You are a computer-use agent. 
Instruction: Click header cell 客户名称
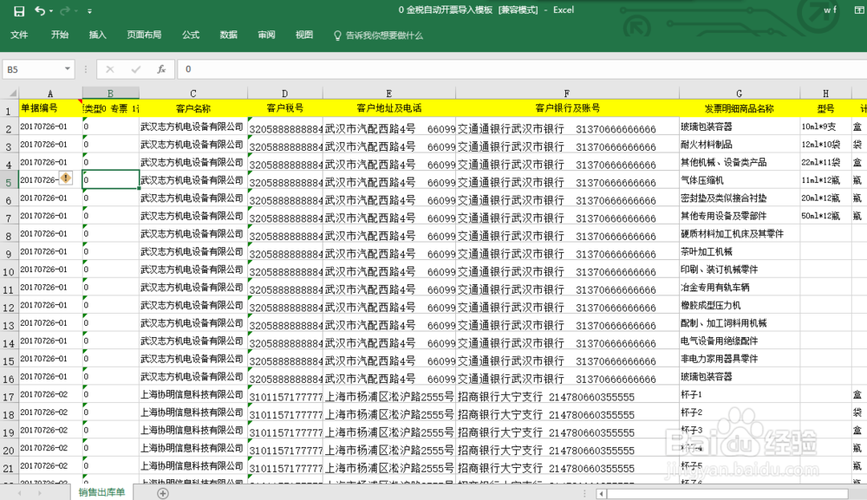pyautogui.click(x=193, y=108)
